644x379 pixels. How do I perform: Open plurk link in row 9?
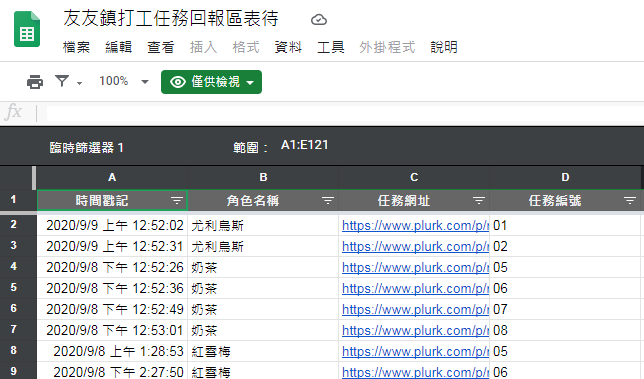pyautogui.click(x=415, y=372)
